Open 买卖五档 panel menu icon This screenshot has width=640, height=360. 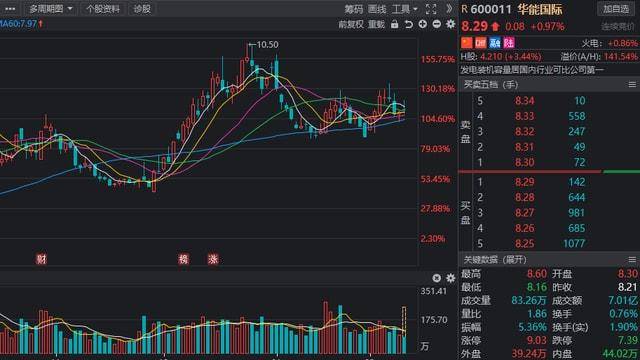632,84
